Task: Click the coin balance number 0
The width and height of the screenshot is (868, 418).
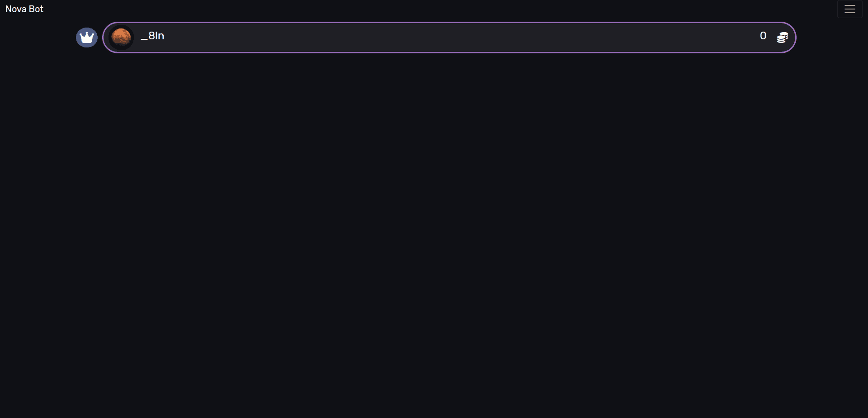Action: pos(763,36)
